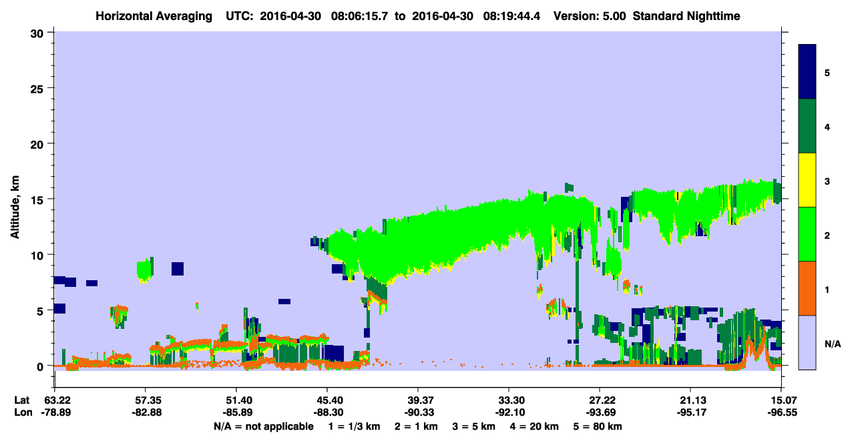Click the lavender N/A colorbar segment
The height and width of the screenshot is (445, 868).
click(x=807, y=342)
